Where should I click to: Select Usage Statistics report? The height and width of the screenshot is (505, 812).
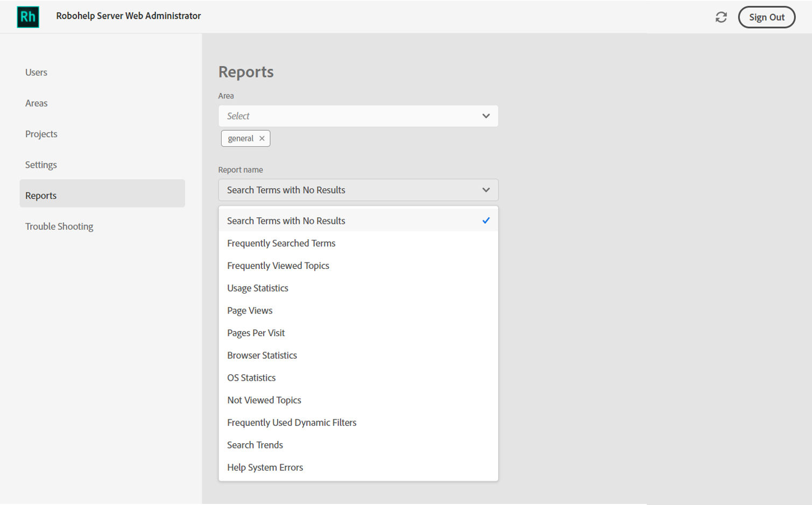click(x=358, y=288)
